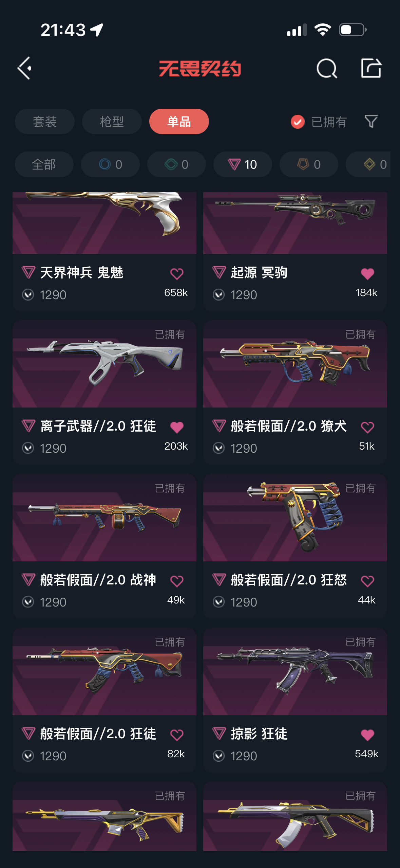Tap heart icon on 掠影 狂徒

(367, 735)
